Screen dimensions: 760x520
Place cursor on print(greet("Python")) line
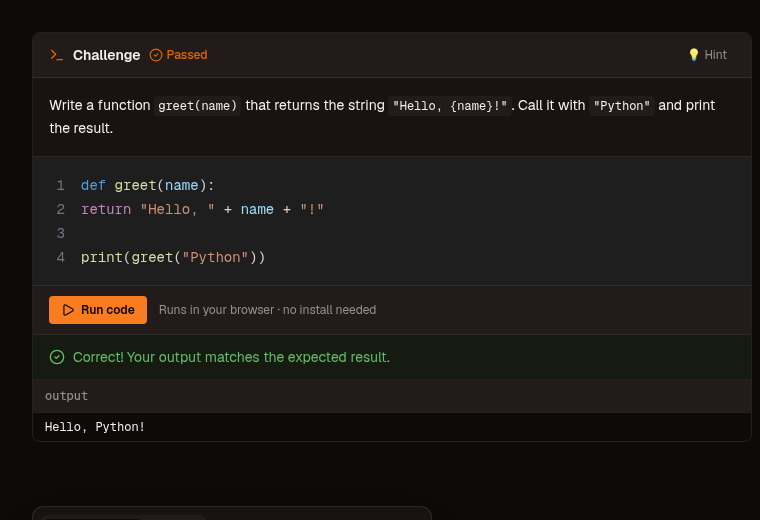pos(173,257)
